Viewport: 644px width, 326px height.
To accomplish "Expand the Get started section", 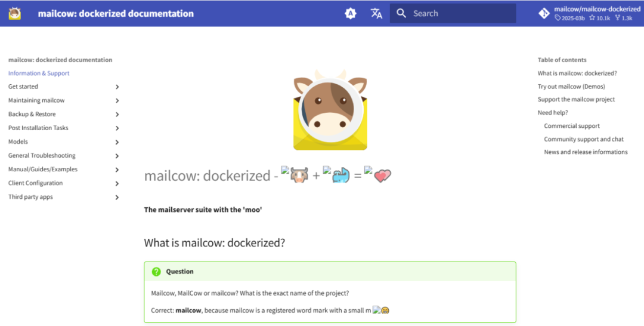I will (117, 87).
